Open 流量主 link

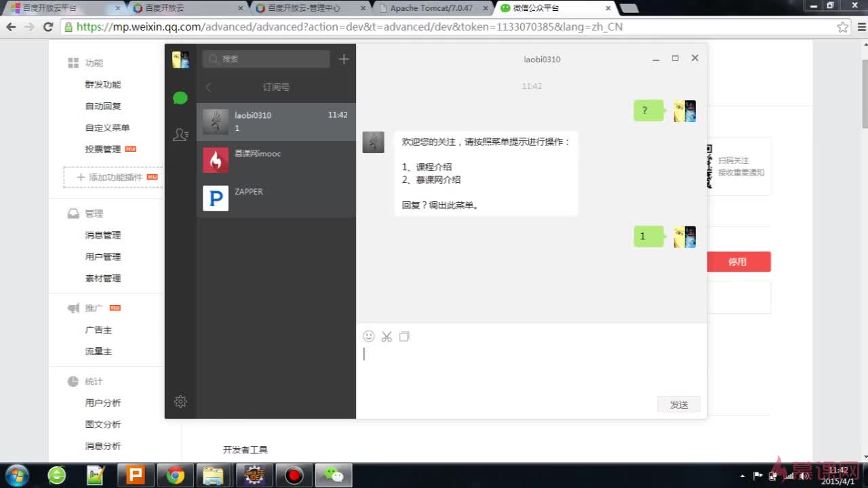click(x=98, y=352)
